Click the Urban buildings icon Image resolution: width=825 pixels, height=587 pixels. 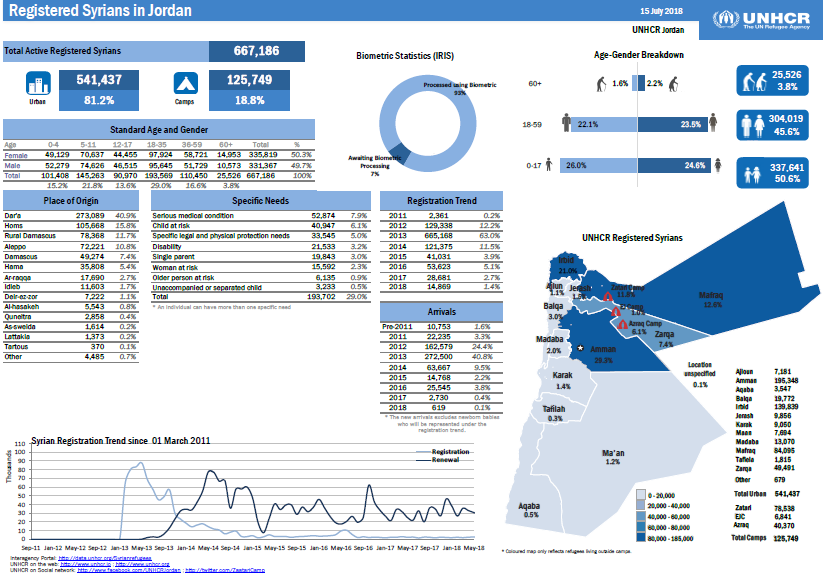coord(37,85)
